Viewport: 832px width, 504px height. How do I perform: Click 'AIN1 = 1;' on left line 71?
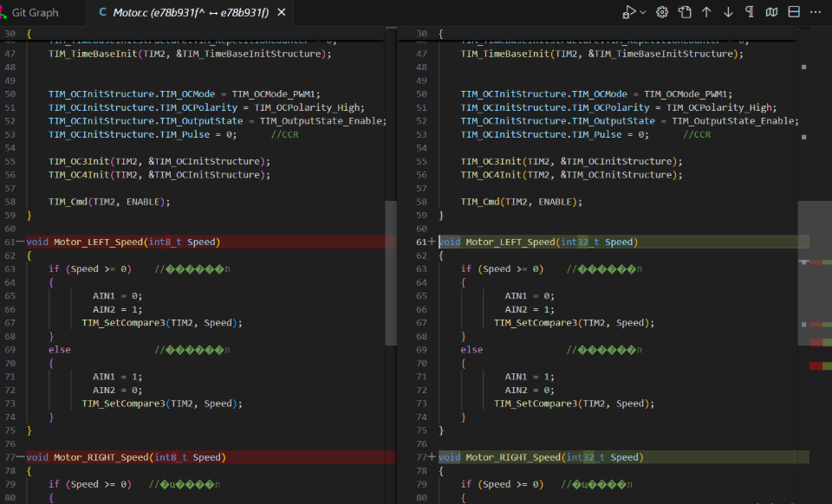tap(118, 377)
